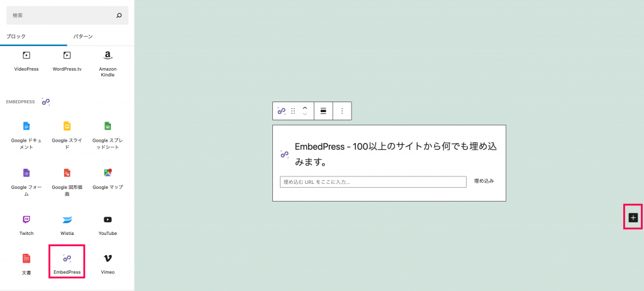Focus the 検索 block search field
Image resolution: width=644 pixels, height=291 pixels.
67,16
